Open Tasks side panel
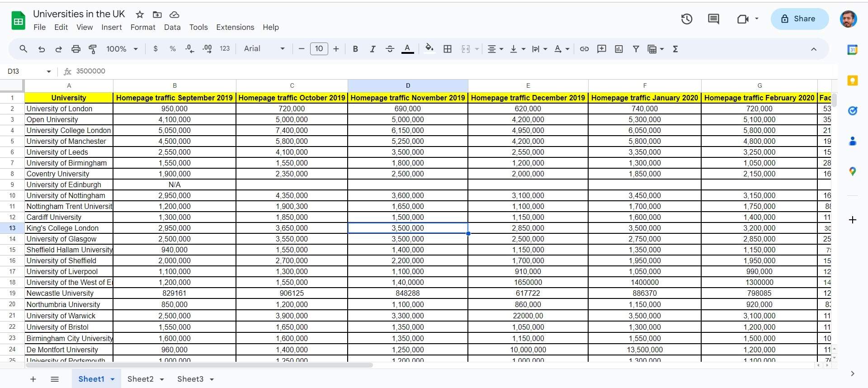The height and width of the screenshot is (388, 868). click(x=853, y=111)
